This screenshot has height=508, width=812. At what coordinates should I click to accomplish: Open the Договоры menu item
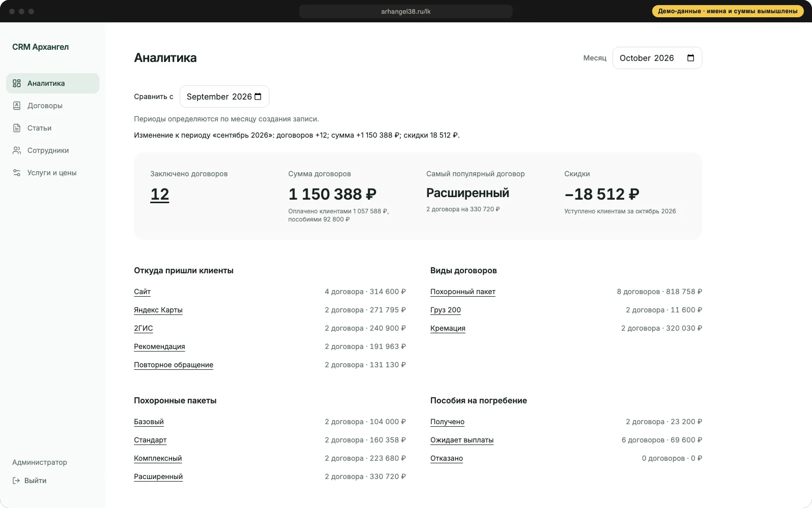53,106
